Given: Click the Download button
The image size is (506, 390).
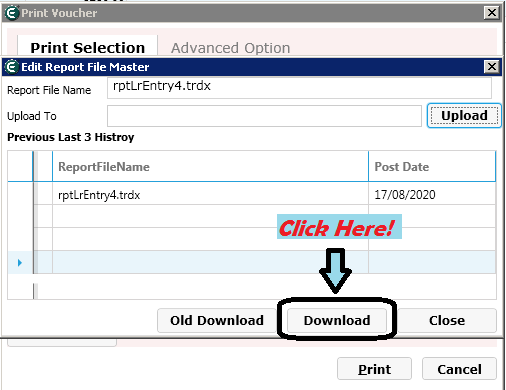Looking at the screenshot, I should click(337, 320).
